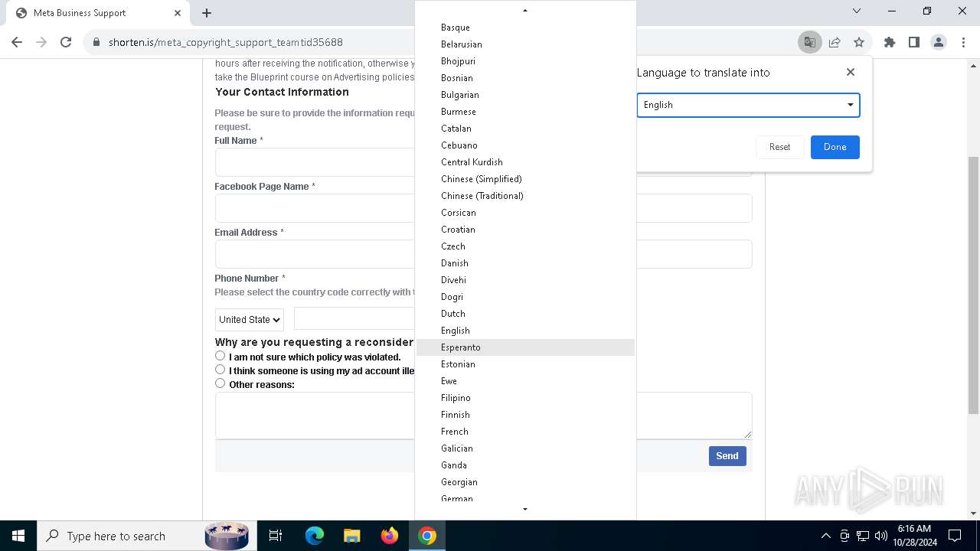Open the translate language combo box
Screen dimensions: 980x551
coord(748,105)
